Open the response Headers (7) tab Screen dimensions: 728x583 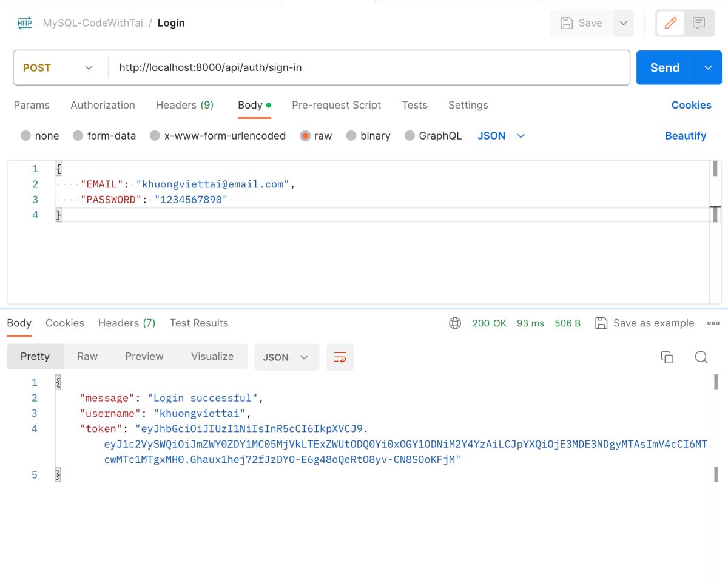(127, 323)
